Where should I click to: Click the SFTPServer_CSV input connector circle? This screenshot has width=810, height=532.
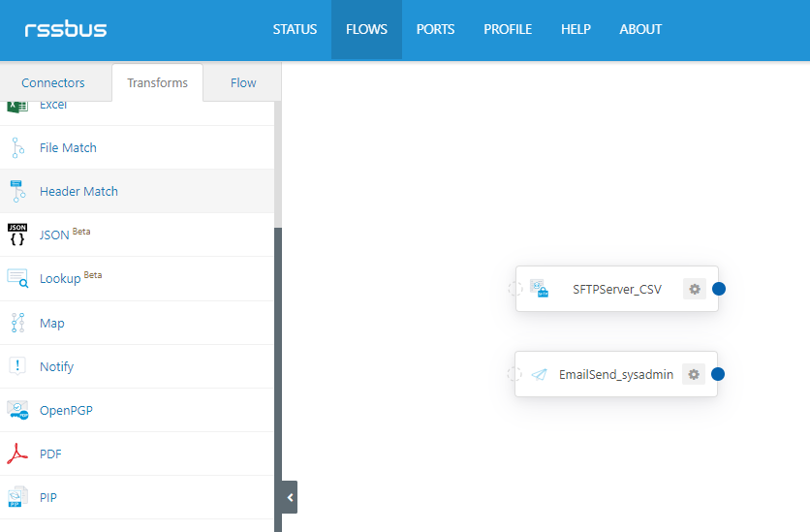point(515,289)
